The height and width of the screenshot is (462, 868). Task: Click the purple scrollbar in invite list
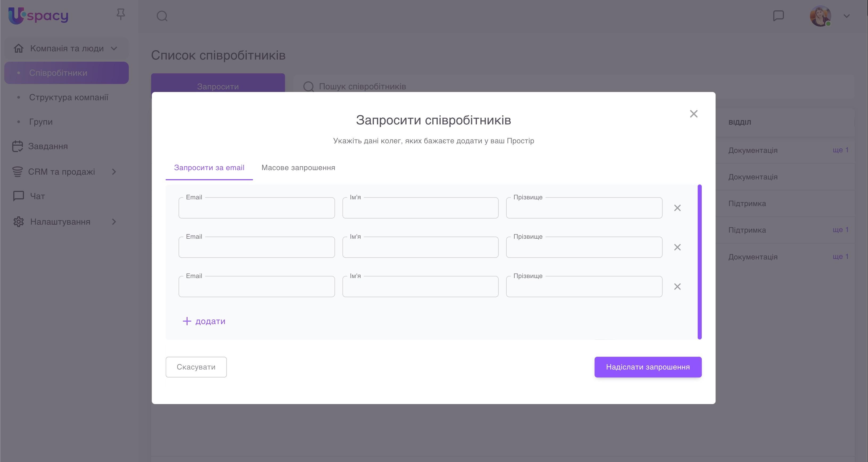tap(700, 262)
